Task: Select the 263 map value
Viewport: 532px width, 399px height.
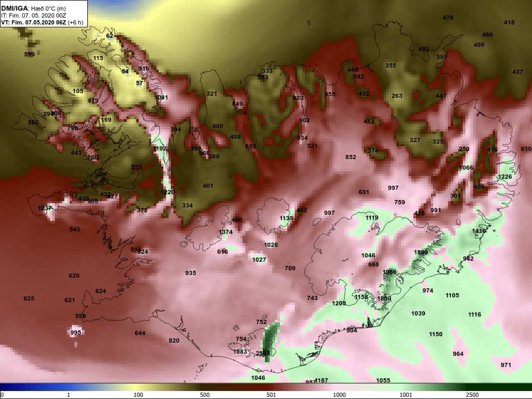Action: [397, 96]
